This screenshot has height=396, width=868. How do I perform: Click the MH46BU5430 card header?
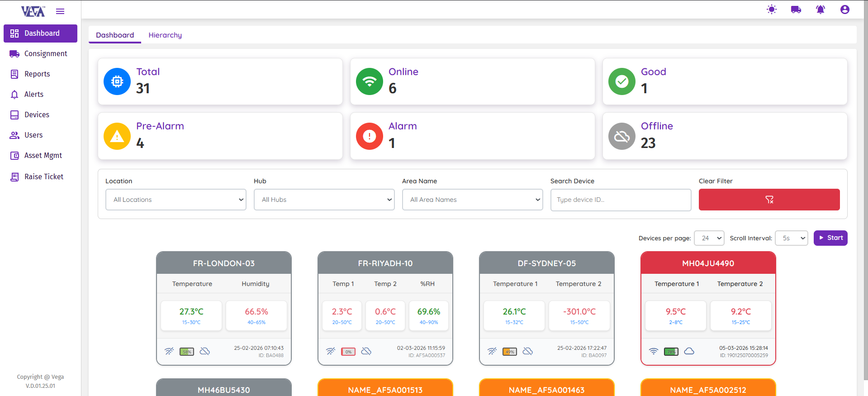click(x=224, y=388)
